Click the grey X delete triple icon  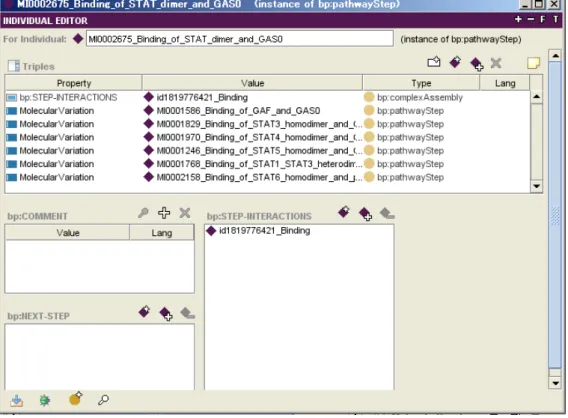(496, 63)
